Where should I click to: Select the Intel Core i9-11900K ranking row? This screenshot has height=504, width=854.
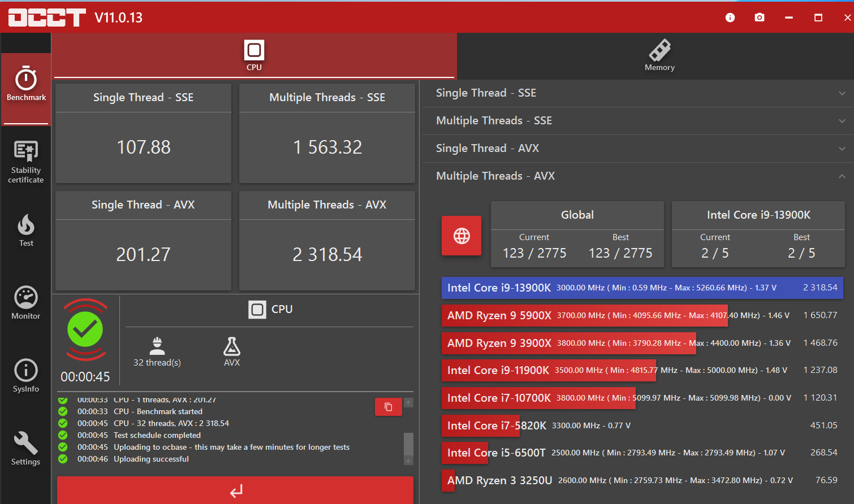(x=642, y=370)
